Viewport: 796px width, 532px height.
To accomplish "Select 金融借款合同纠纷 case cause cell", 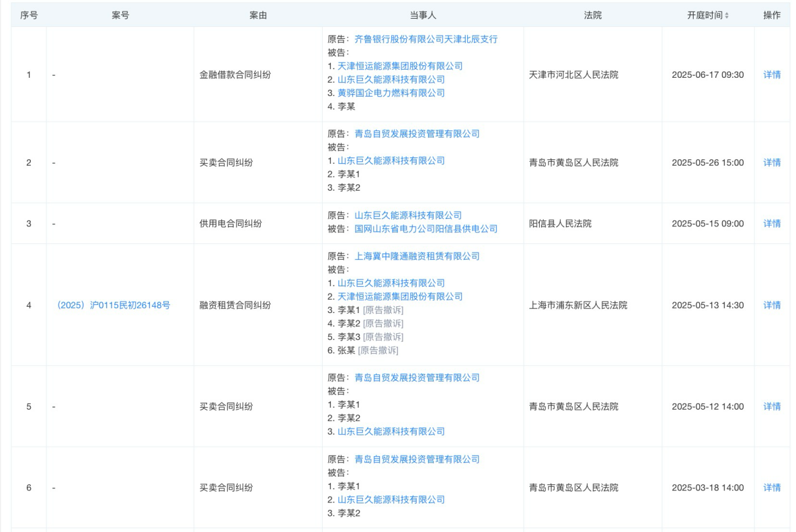I will pos(235,75).
